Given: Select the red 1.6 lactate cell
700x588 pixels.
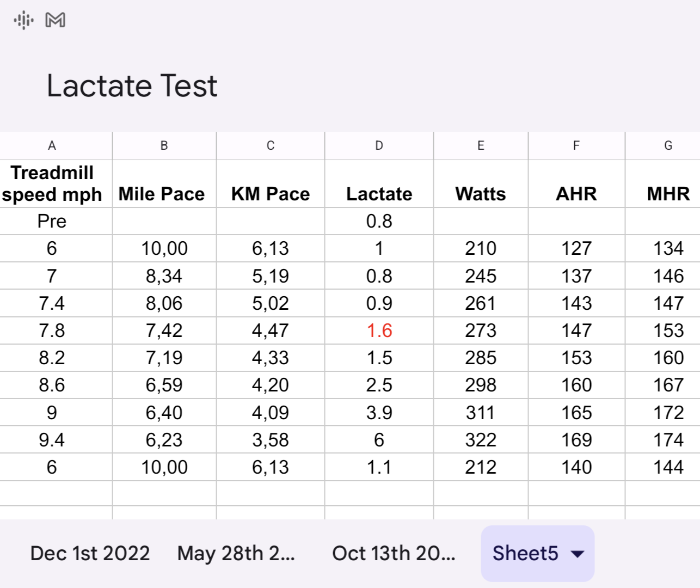Looking at the screenshot, I should click(379, 330).
